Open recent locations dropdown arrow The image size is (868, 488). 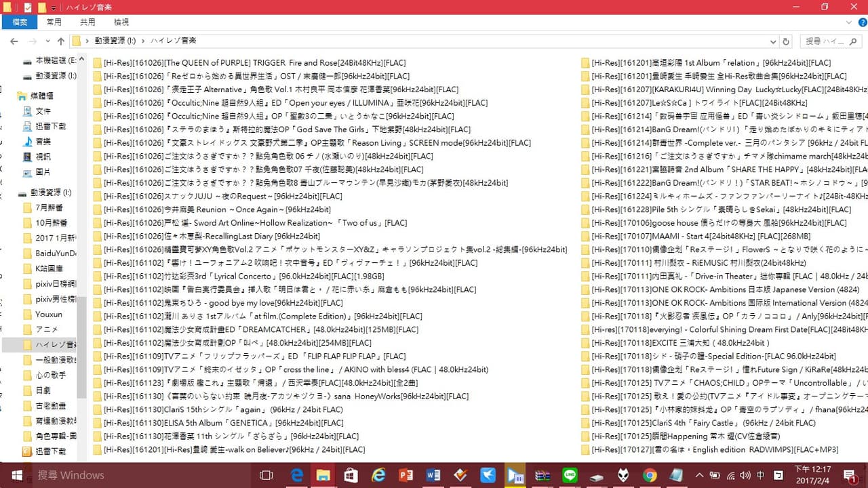click(x=50, y=41)
